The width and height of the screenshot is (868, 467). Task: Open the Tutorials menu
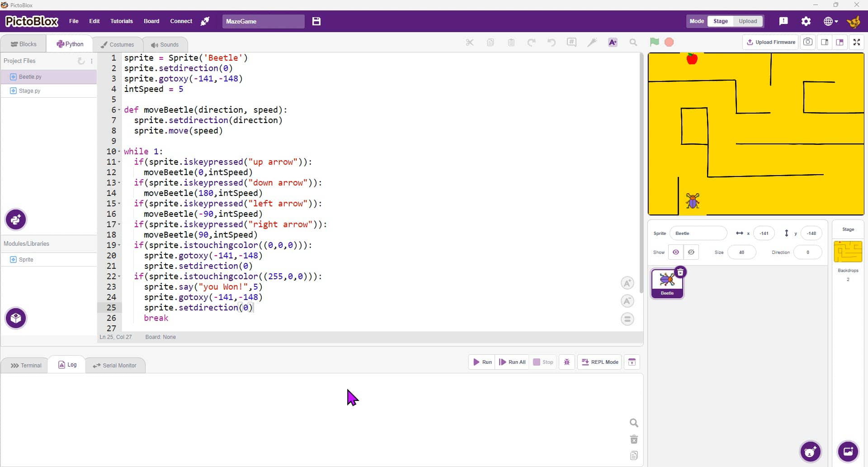(x=121, y=21)
